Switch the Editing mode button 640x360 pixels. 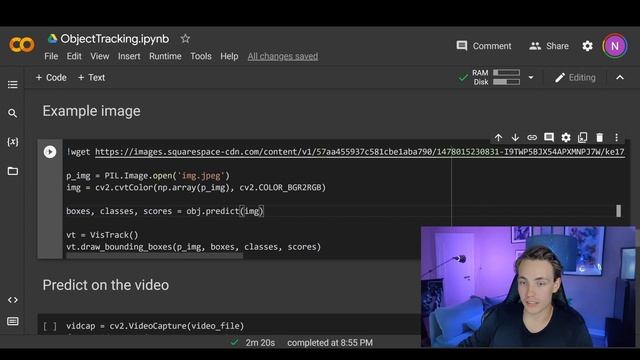(575, 78)
